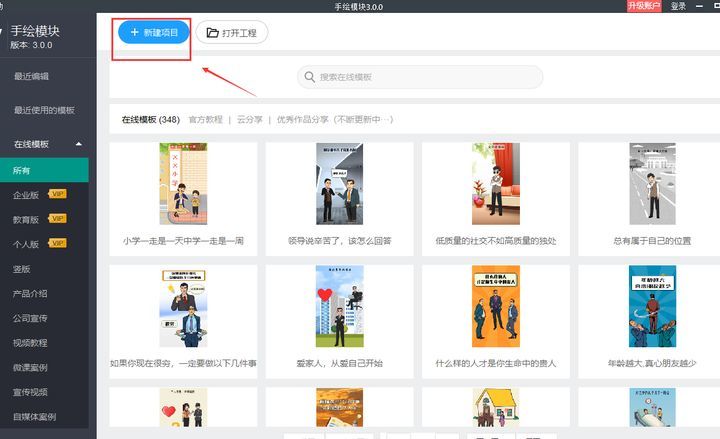Focus the 搜索在线模板 search field
This screenshot has height=439, width=720.
[420, 77]
